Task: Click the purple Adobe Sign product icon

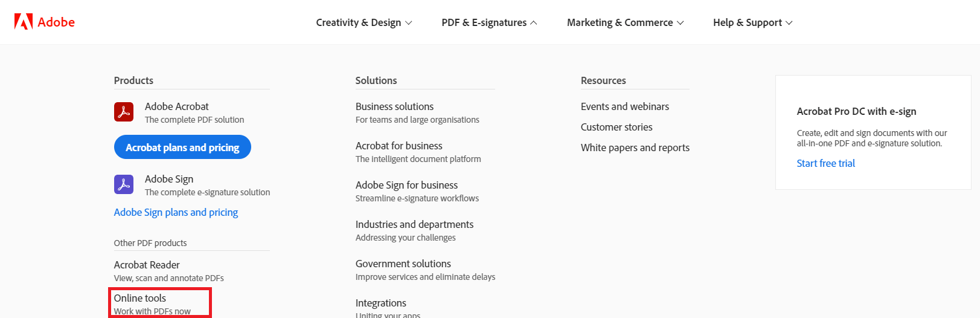Action: click(124, 184)
